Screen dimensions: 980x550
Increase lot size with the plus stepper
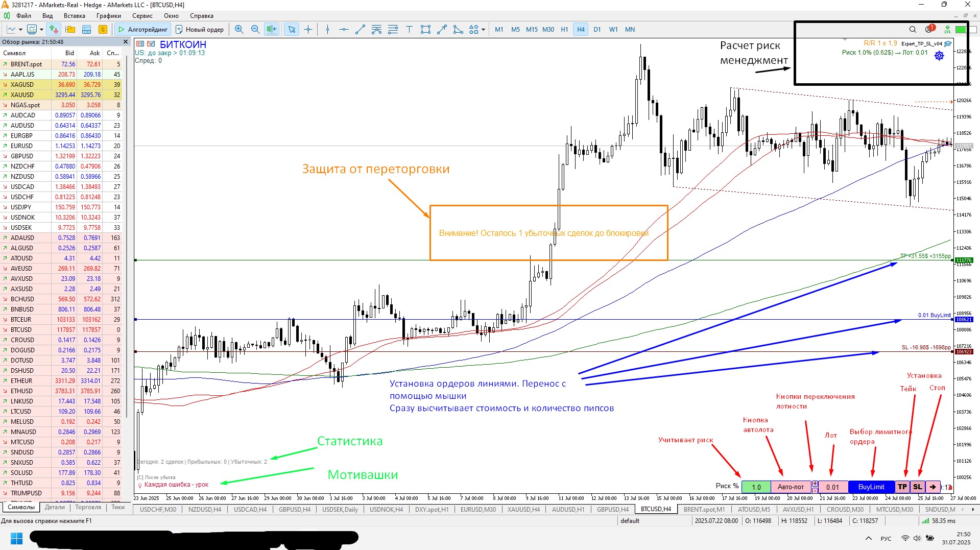click(x=815, y=484)
